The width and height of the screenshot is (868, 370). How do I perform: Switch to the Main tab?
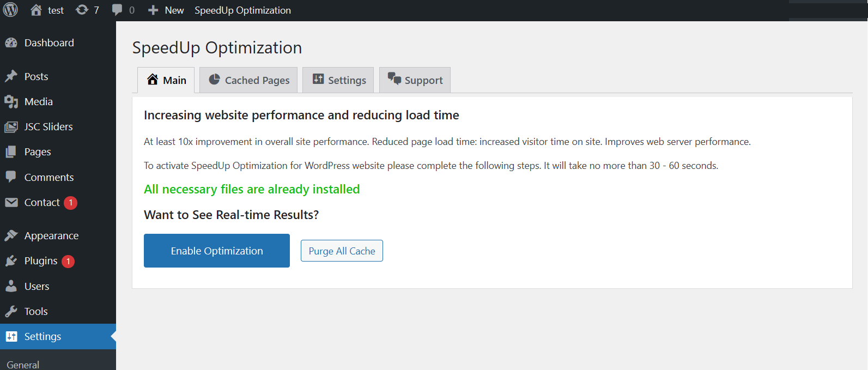166,80
